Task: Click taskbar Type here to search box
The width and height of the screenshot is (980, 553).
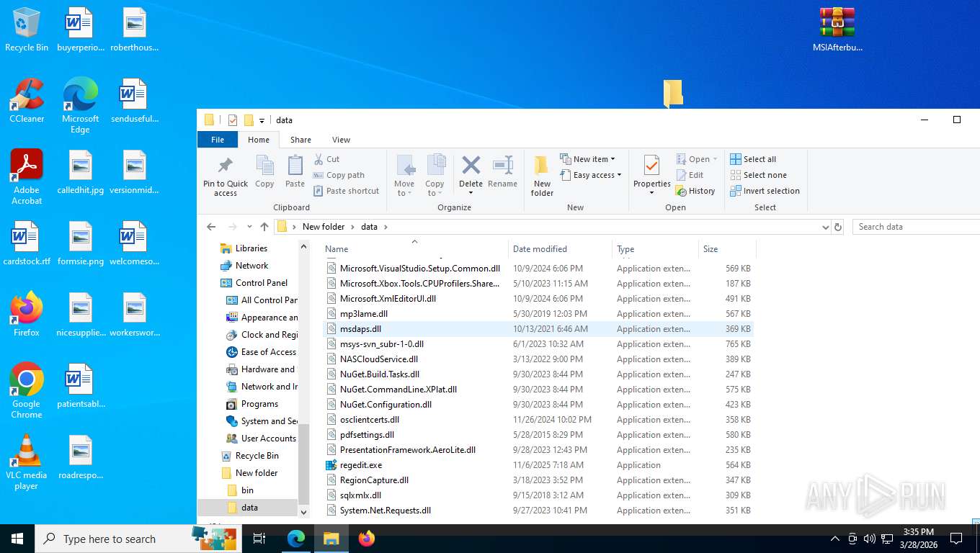Action: 137,539
